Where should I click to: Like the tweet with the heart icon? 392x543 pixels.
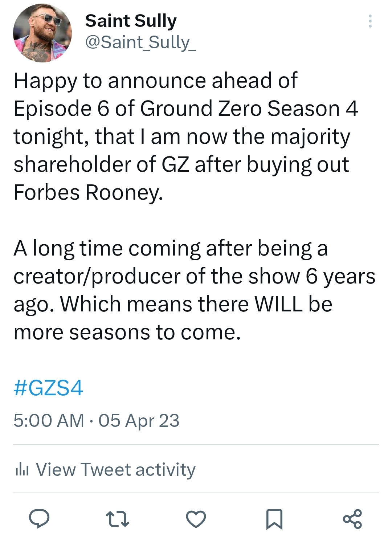click(x=196, y=519)
